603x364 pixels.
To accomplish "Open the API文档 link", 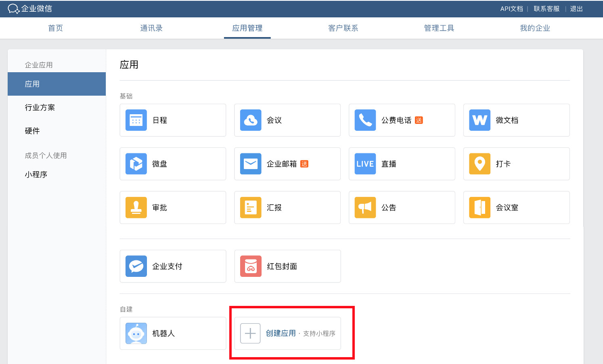I will [511, 9].
